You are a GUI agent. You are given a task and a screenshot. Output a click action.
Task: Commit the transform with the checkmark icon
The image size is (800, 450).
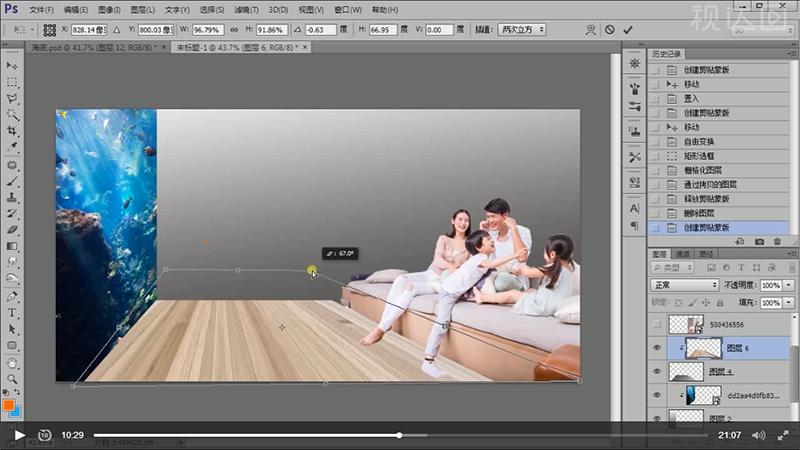point(627,30)
